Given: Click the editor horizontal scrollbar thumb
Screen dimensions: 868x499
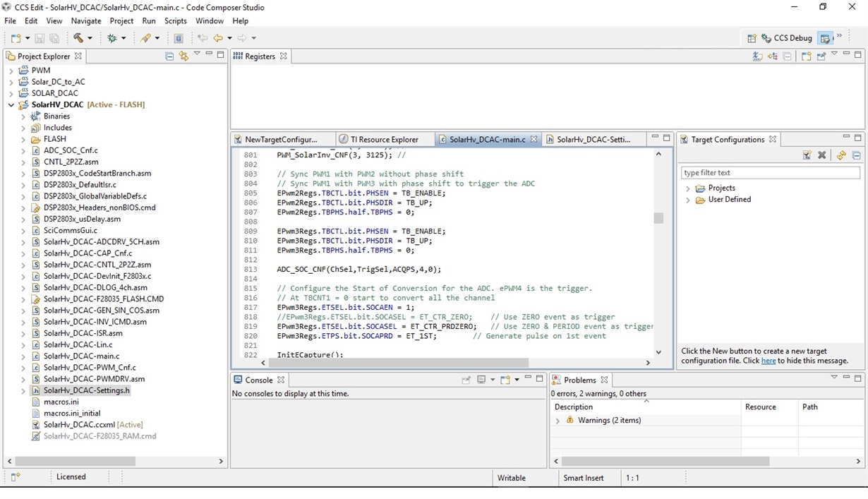Looking at the screenshot, I should pyautogui.click(x=400, y=363).
